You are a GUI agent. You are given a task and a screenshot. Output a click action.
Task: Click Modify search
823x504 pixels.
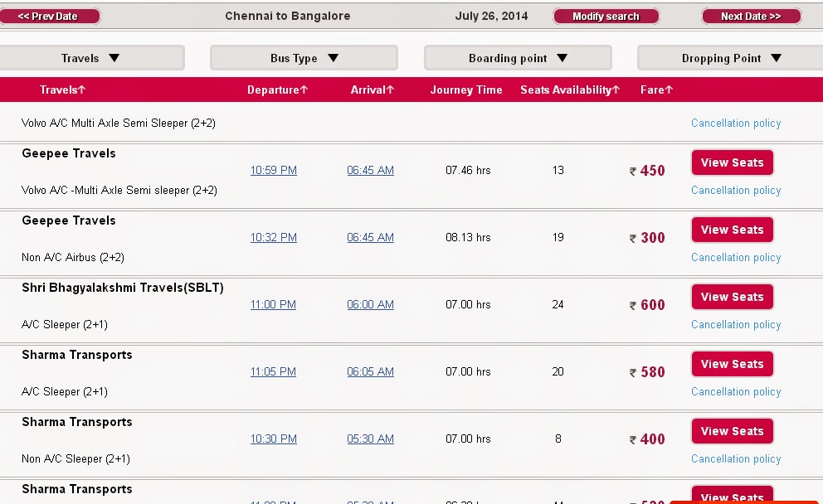606,15
